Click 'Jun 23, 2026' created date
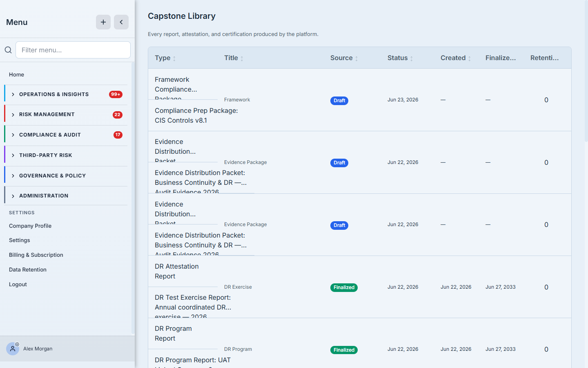Screen dimensions: 588x368 tap(403, 100)
